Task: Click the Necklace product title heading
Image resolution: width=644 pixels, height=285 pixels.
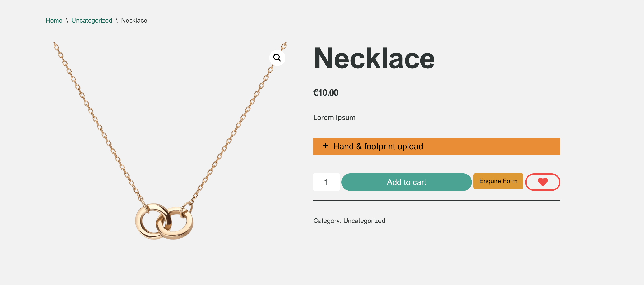Action: [x=374, y=58]
